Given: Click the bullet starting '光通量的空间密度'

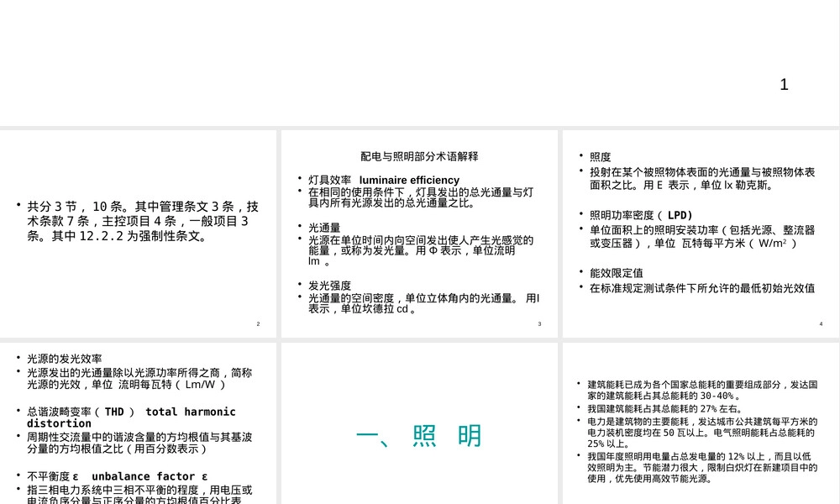Looking at the screenshot, I should [423, 304].
